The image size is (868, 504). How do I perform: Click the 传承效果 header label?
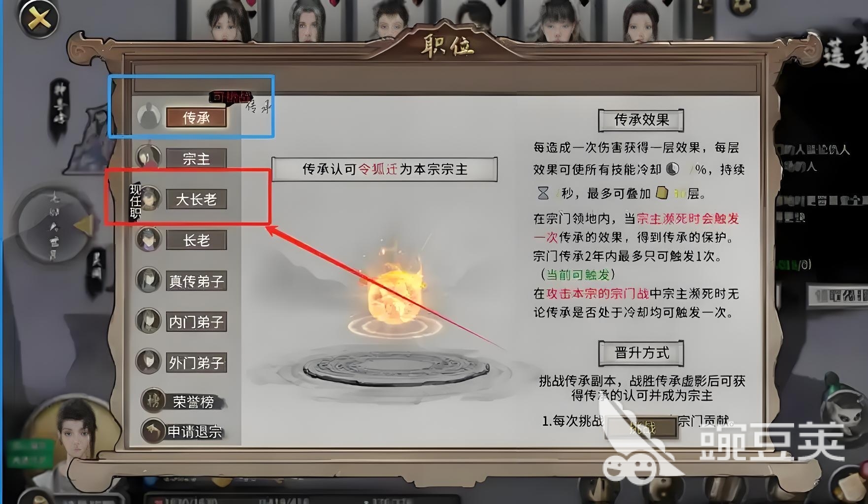coord(641,120)
